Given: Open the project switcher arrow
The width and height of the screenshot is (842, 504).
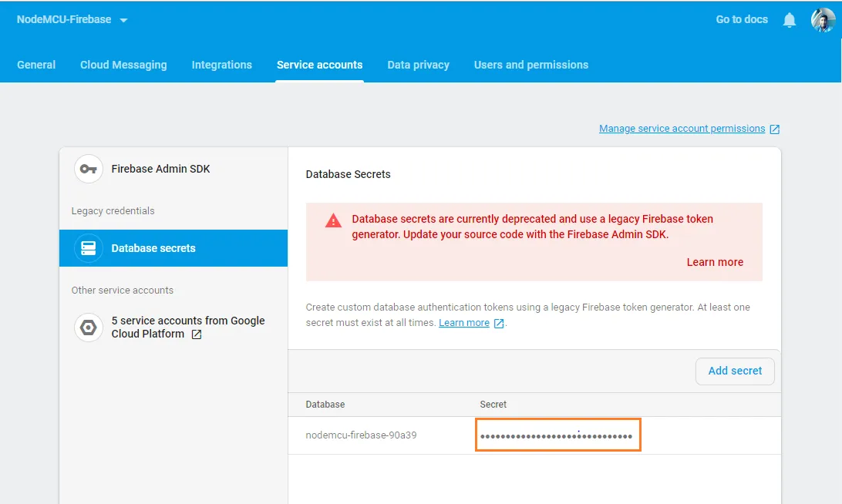Looking at the screenshot, I should click(x=124, y=22).
